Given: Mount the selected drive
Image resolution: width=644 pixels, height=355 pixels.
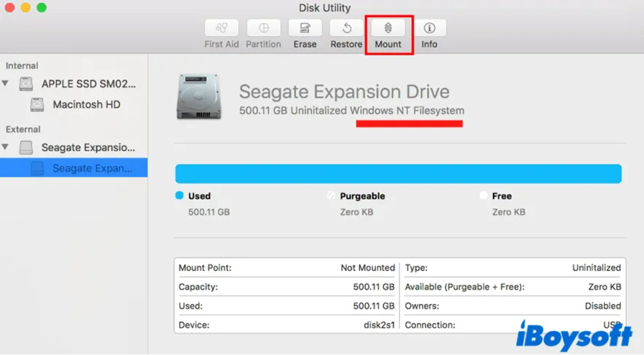Looking at the screenshot, I should (x=388, y=29).
